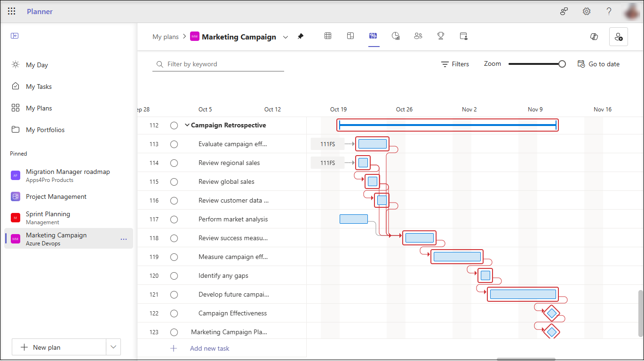Screen dimensions: 644x361
Task: Click the share plan person icon
Action: pos(618,37)
